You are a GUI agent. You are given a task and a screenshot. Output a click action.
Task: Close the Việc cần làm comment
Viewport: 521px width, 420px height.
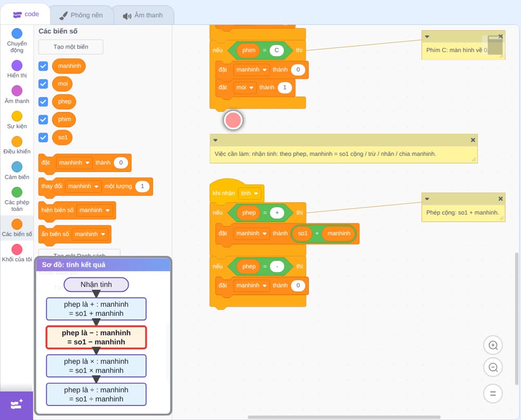click(473, 140)
